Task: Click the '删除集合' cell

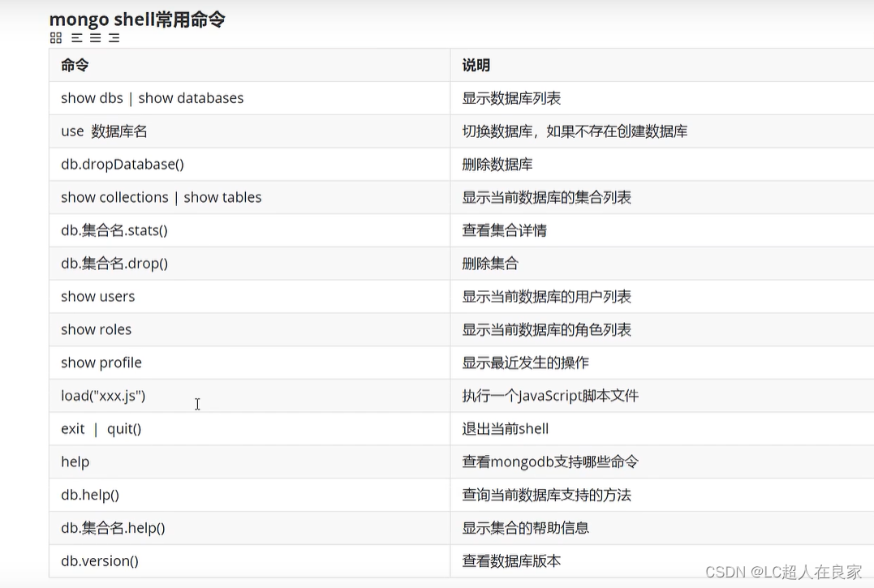Action: coord(662,264)
